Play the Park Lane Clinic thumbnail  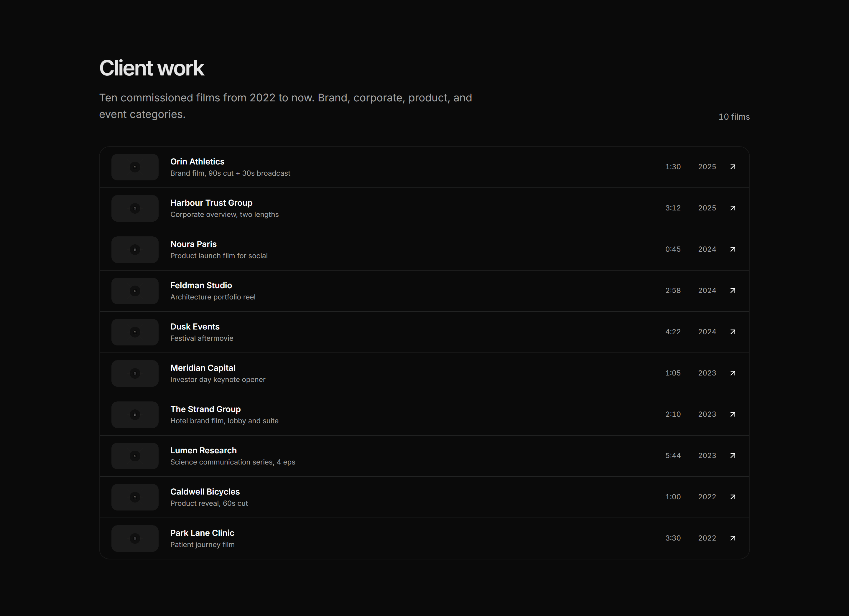pos(135,538)
